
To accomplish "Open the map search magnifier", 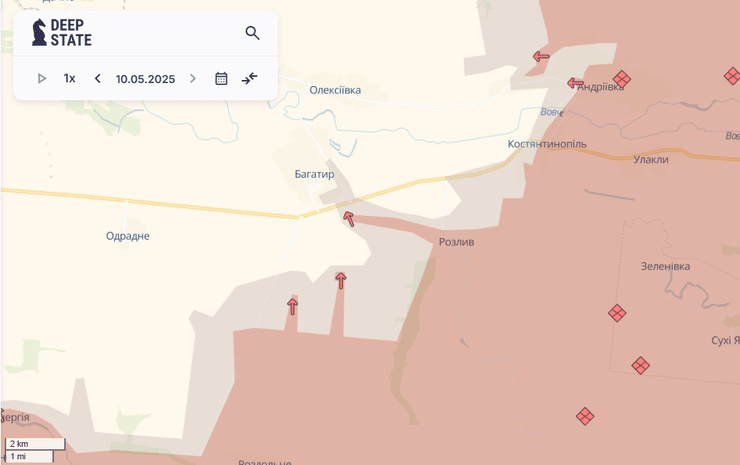I will (x=252, y=33).
